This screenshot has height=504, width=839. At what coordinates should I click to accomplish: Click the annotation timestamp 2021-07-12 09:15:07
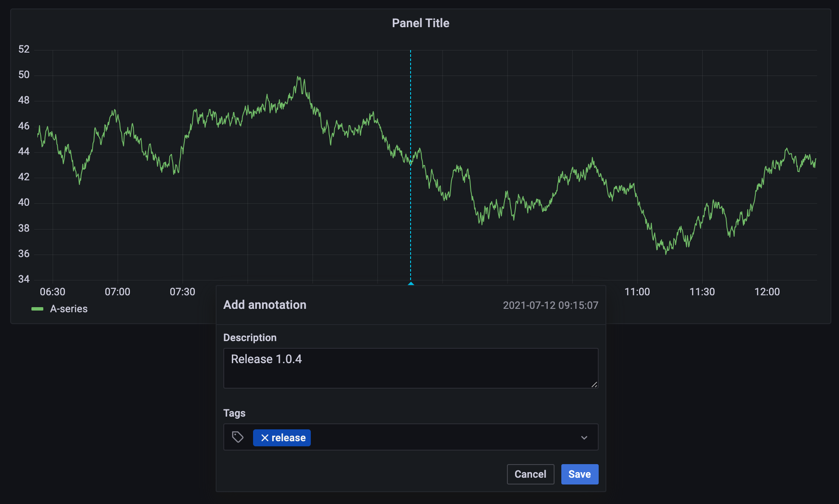(x=550, y=305)
